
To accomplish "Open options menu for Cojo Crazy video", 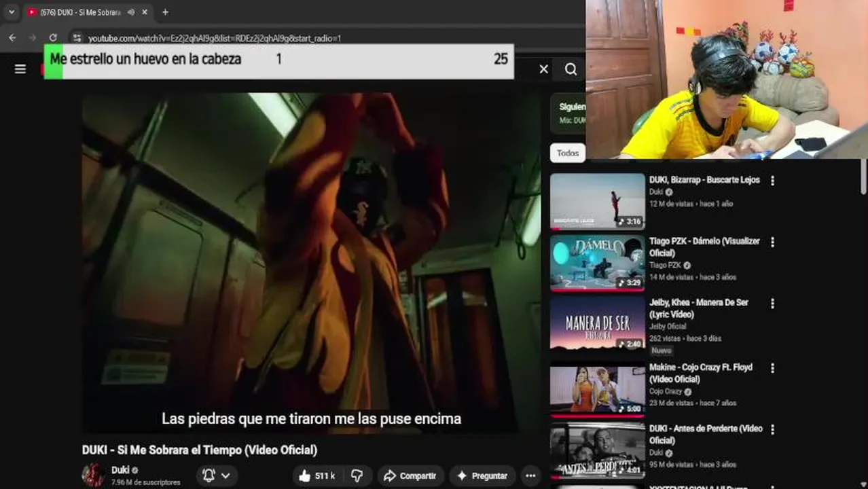I will point(772,368).
